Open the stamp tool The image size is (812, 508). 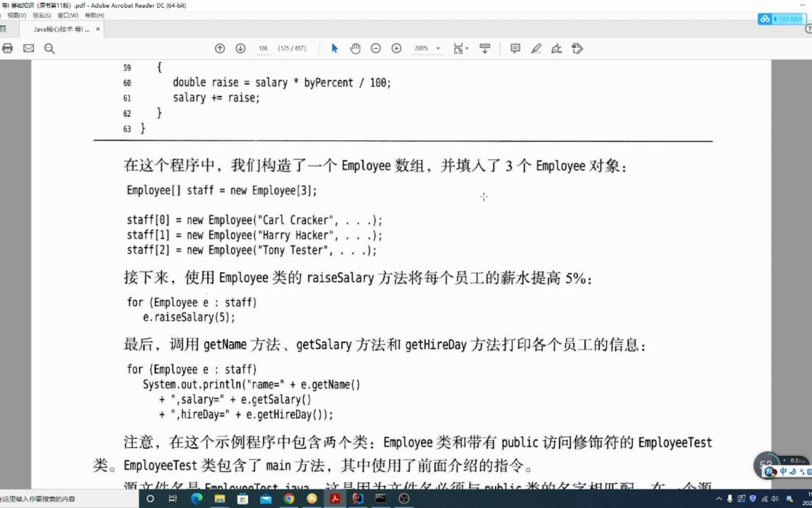(x=578, y=48)
